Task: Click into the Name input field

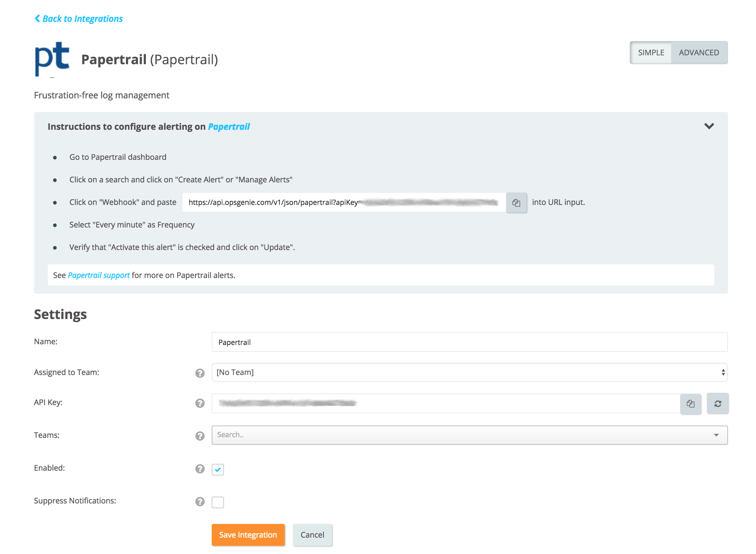Action: click(469, 342)
